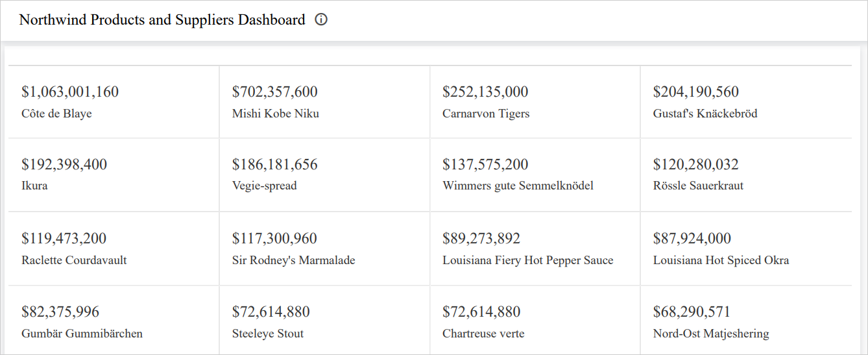
Task: Select the Raclette Courdavault card
Action: (114, 249)
